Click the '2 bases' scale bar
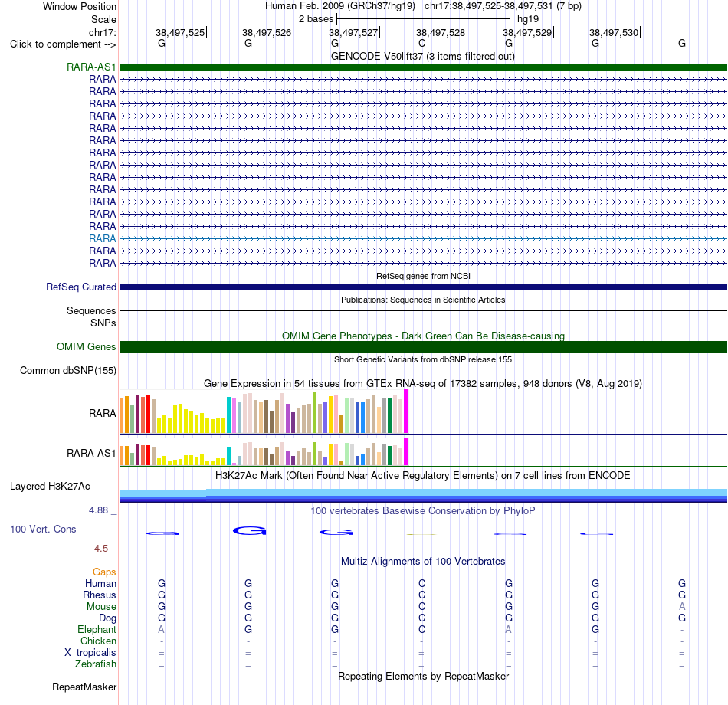This screenshot has width=728, height=705. pyautogui.click(x=424, y=19)
